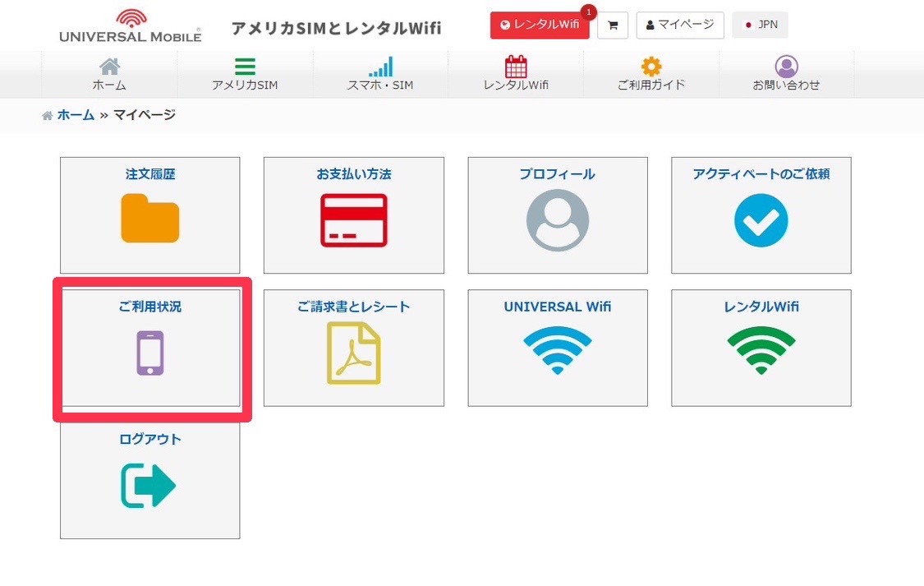Click the blue wifi UNIVERSAL Wifi icon

(x=558, y=351)
